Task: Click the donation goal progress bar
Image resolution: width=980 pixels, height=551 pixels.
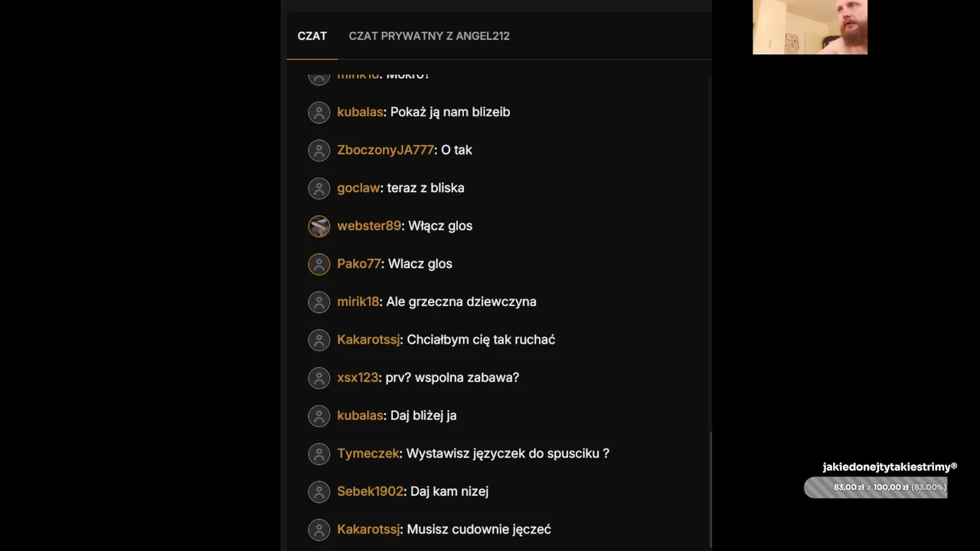Action: point(875,487)
